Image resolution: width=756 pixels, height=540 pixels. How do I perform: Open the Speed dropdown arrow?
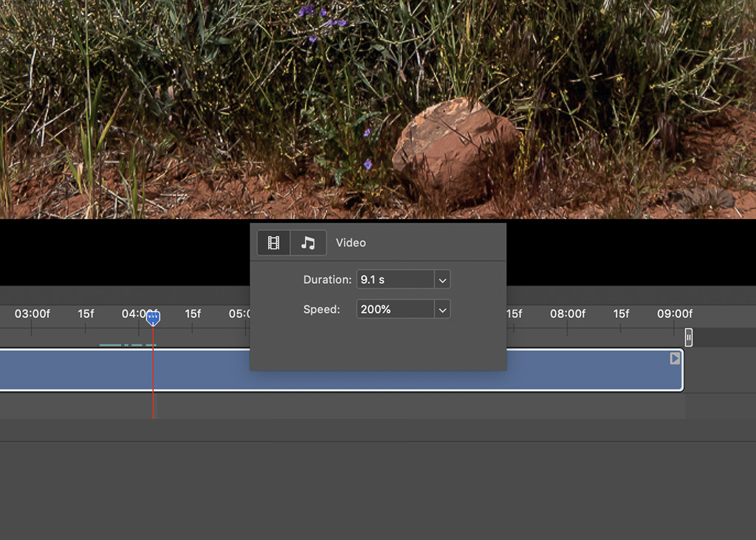442,310
